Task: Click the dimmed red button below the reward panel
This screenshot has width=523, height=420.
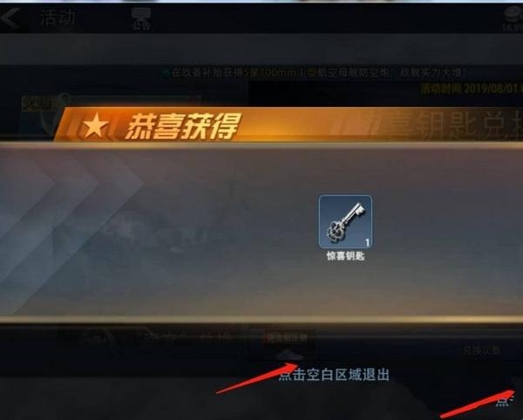Action: click(286, 338)
